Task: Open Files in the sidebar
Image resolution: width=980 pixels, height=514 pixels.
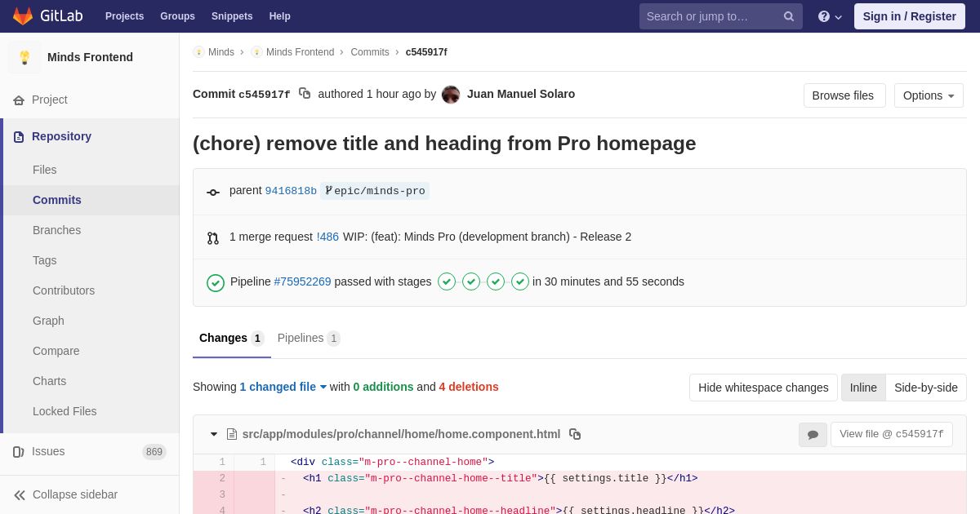Action: 45,170
